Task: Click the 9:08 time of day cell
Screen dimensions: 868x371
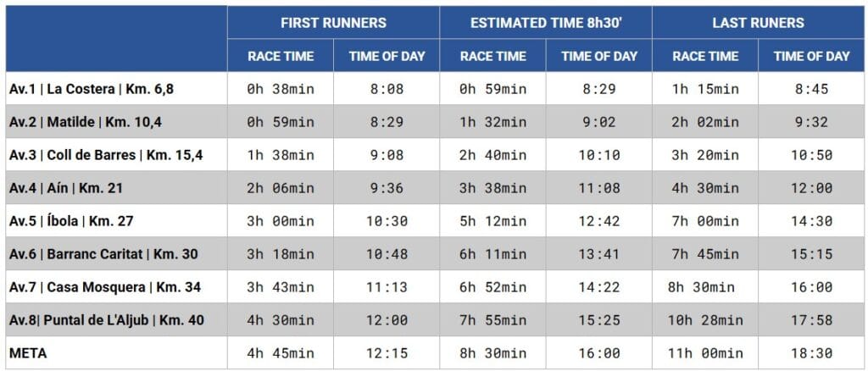Action: tap(387, 155)
